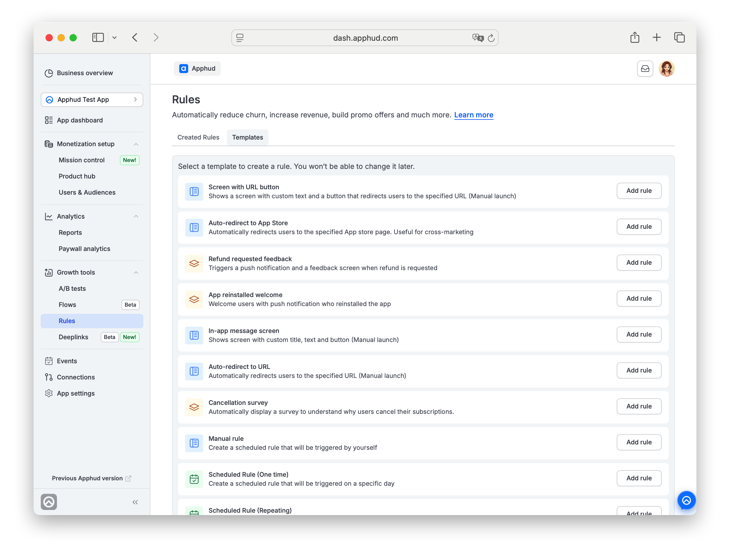This screenshot has width=730, height=560.
Task: Open user avatar profile menu
Action: pos(666,69)
